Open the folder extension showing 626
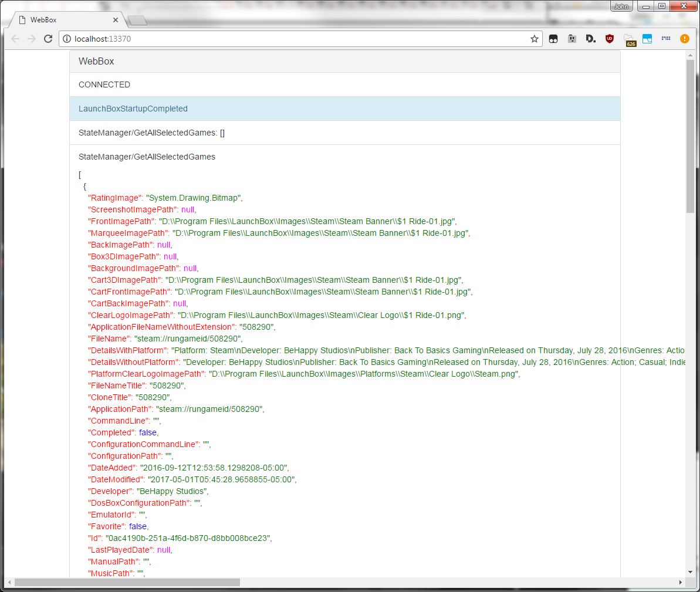The height and width of the screenshot is (592, 700). (630, 40)
